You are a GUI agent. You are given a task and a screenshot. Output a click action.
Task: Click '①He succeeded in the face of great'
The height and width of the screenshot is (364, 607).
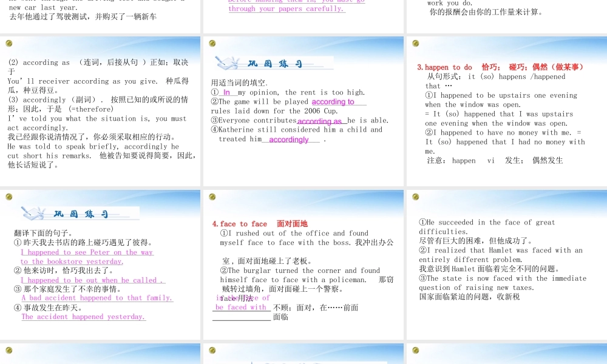487,223
